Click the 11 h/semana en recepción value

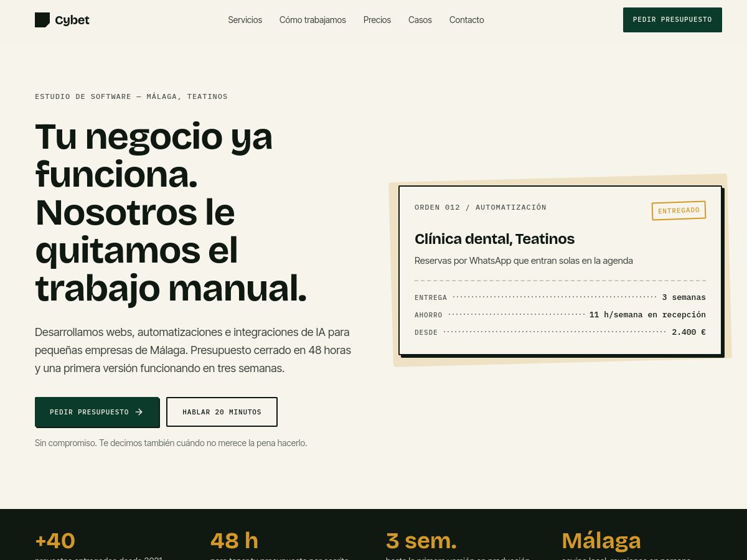[647, 315]
